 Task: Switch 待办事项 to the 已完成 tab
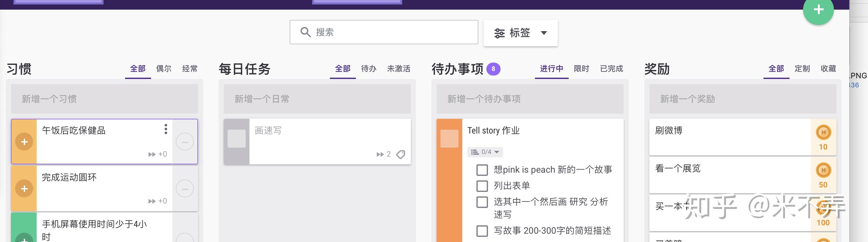pyautogui.click(x=611, y=69)
